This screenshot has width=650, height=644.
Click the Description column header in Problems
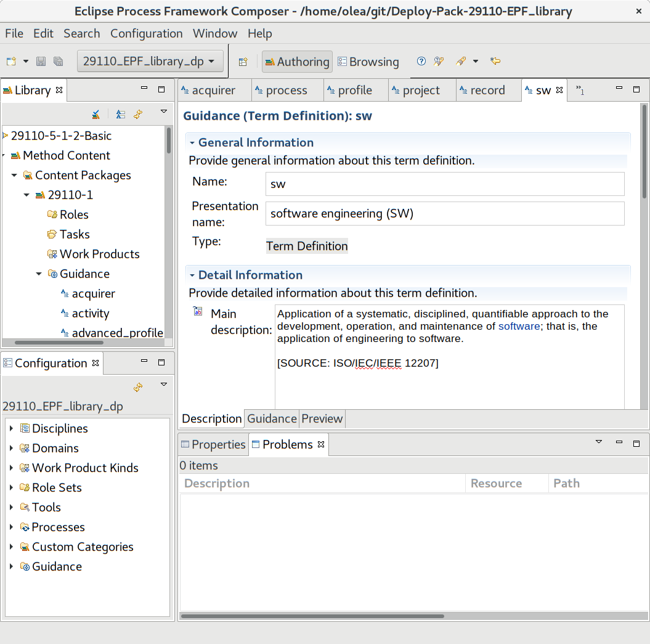[x=322, y=484]
